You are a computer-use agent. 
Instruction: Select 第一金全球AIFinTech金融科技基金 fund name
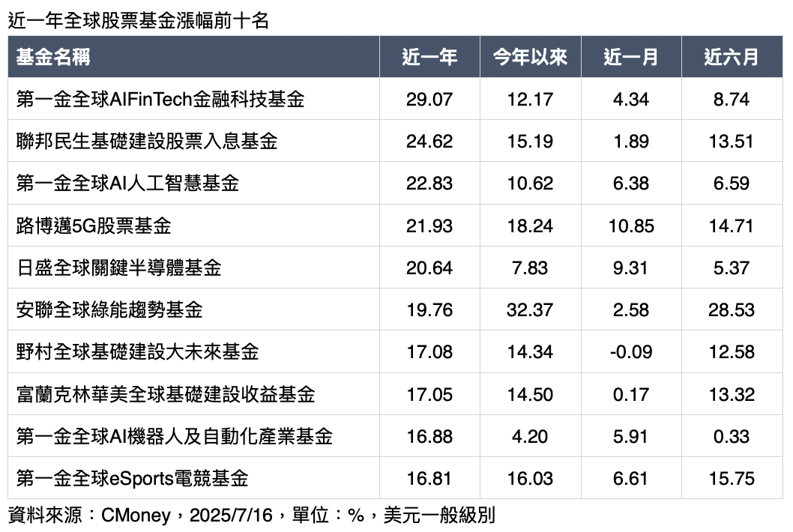coord(160,100)
